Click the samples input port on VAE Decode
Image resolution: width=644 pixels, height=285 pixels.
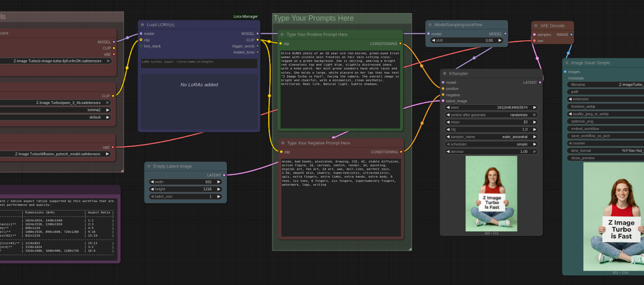click(535, 34)
